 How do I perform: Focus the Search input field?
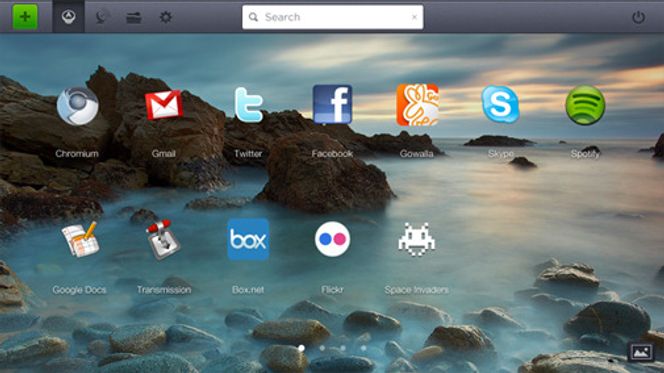332,17
